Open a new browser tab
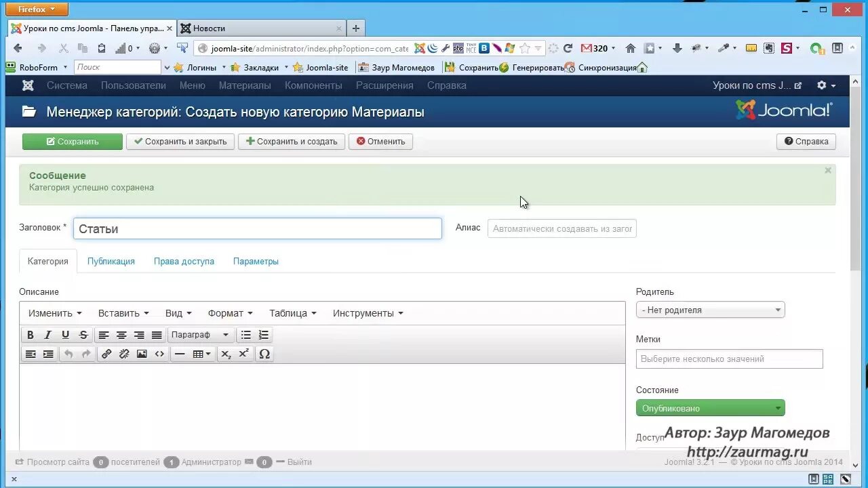Image resolution: width=868 pixels, height=488 pixels. click(356, 28)
